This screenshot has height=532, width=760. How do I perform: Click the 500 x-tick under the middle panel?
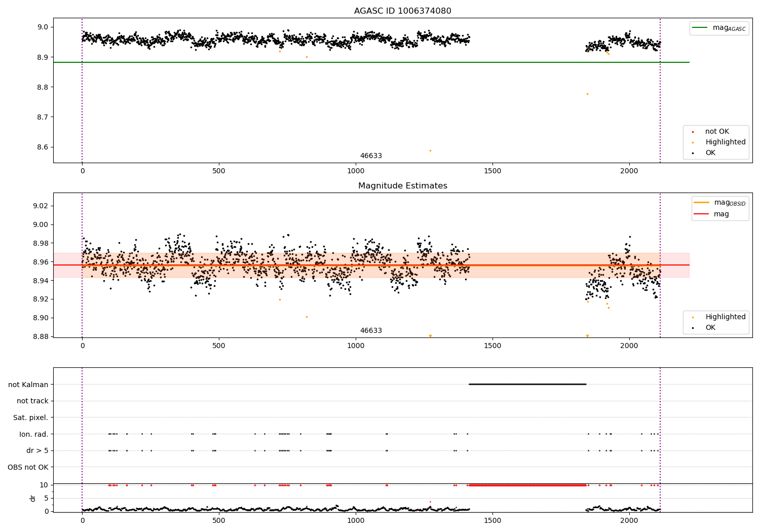[219, 346]
